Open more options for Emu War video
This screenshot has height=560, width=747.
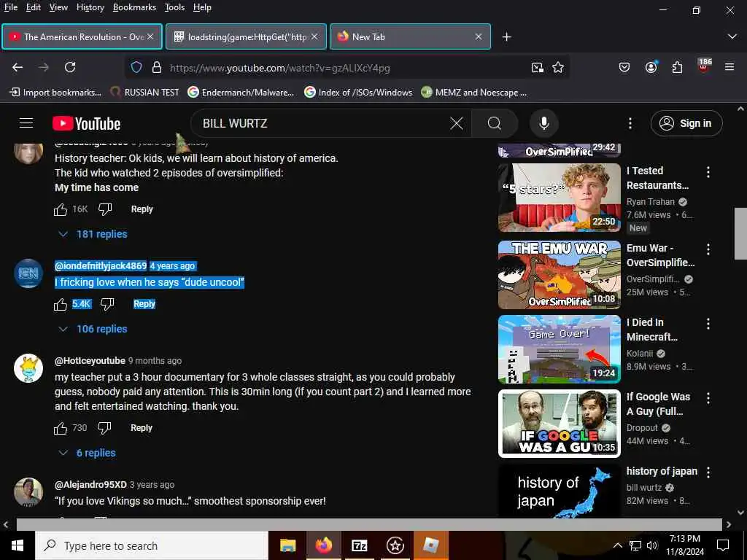(x=708, y=249)
